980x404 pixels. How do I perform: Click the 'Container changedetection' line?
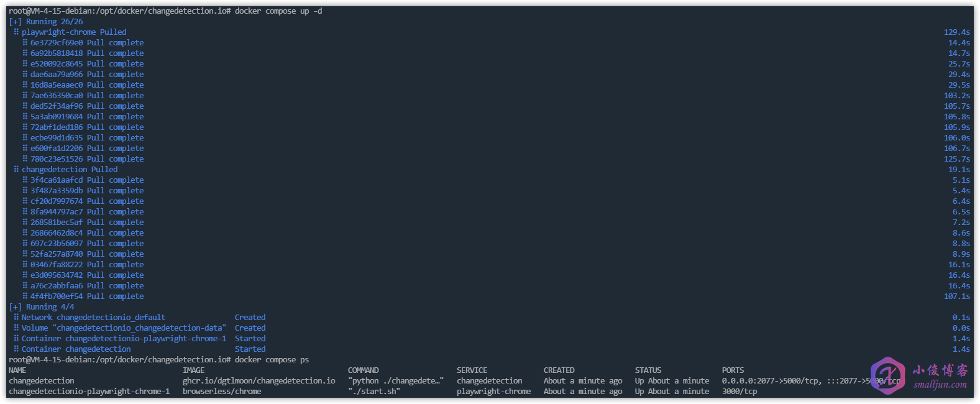(76, 349)
